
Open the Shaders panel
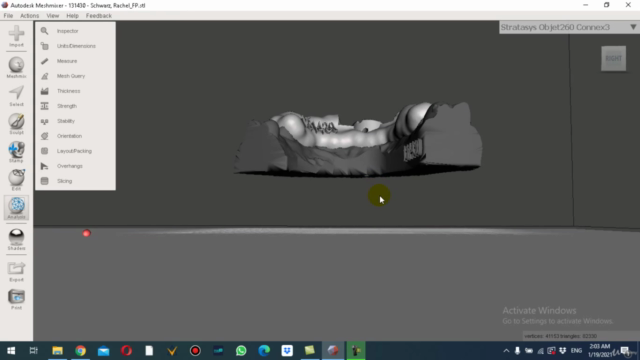point(16,240)
